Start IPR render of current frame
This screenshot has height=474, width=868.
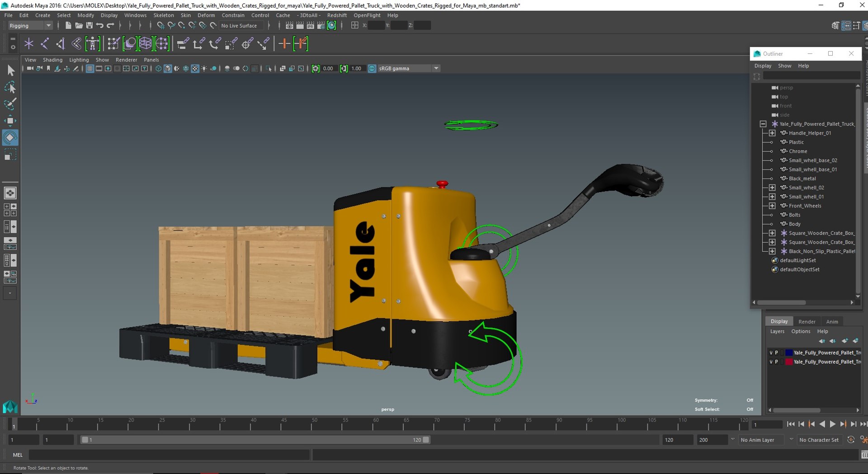[x=310, y=26]
